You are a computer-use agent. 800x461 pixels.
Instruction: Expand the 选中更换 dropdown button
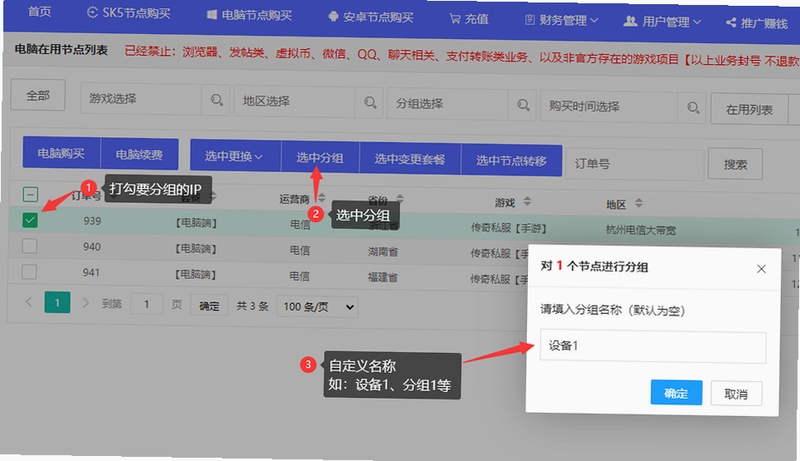(235, 156)
